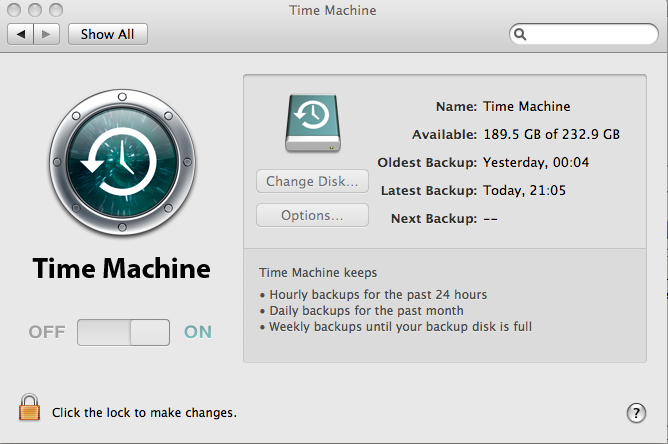
Task: Open Time Machine Options
Action: click(312, 215)
